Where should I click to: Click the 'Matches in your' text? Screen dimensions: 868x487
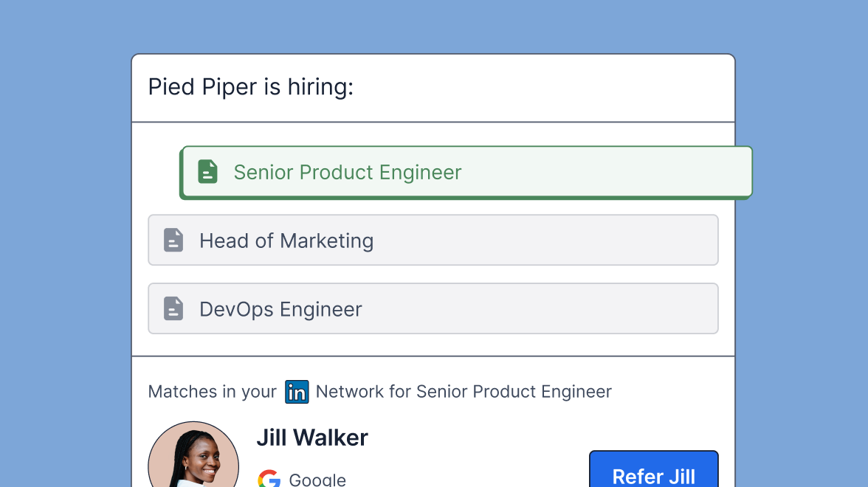point(213,392)
